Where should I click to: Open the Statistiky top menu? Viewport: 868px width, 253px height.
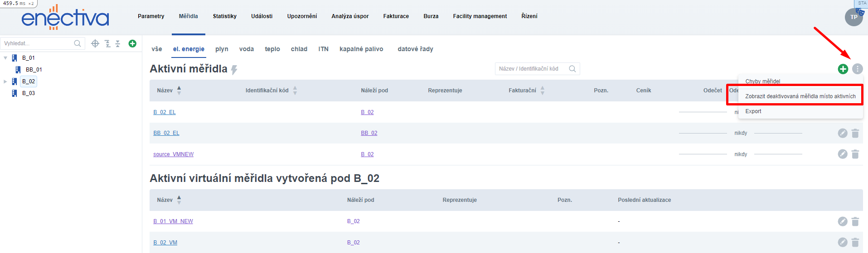tap(224, 16)
